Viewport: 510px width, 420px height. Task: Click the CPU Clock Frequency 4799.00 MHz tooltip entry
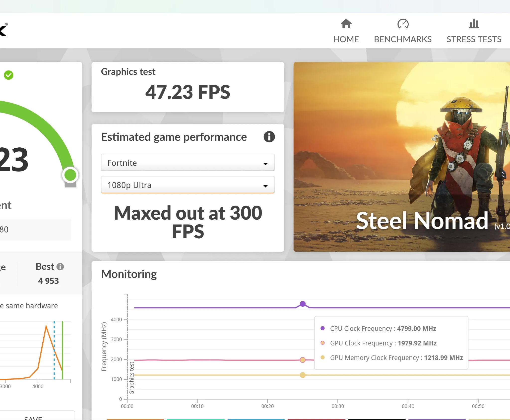tap(378, 328)
